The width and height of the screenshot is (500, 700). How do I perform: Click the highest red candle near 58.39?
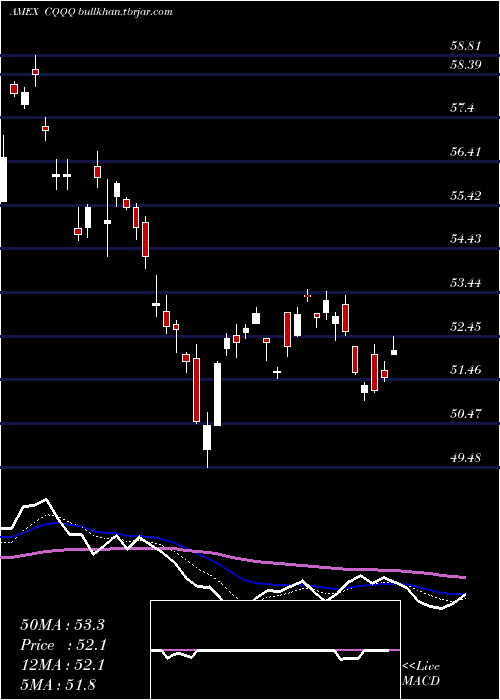pos(36,71)
